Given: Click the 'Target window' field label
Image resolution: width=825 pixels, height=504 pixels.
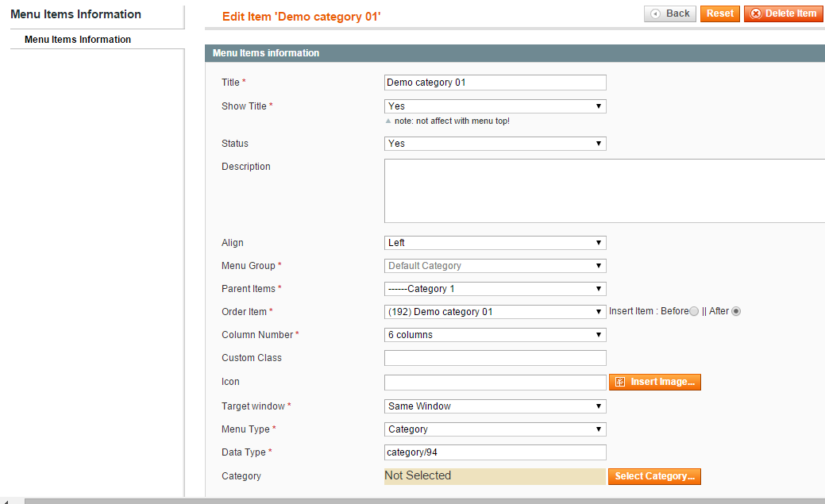Looking at the screenshot, I should tap(253, 406).
